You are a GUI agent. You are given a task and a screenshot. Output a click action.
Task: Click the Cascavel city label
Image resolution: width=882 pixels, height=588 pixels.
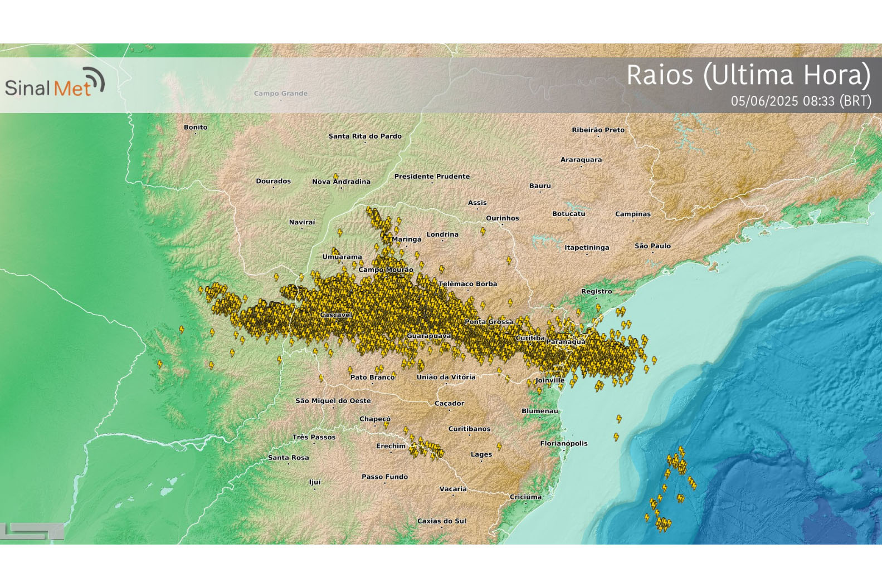(336, 315)
